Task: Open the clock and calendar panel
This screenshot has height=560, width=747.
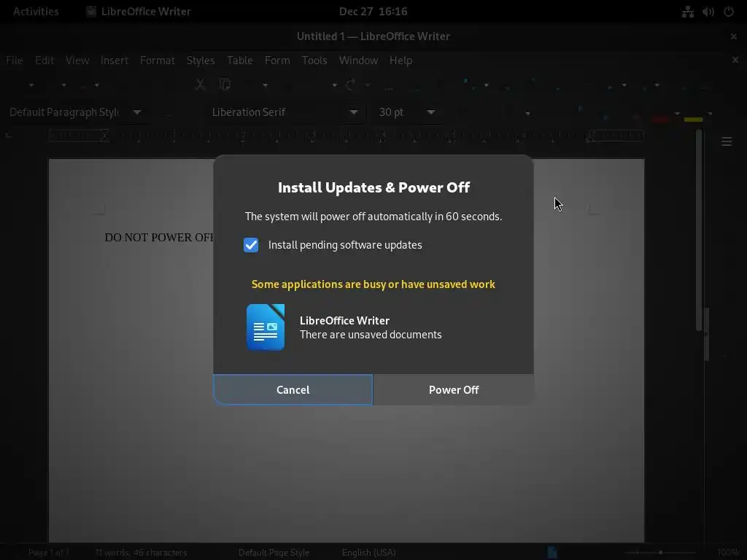Action: click(x=373, y=12)
